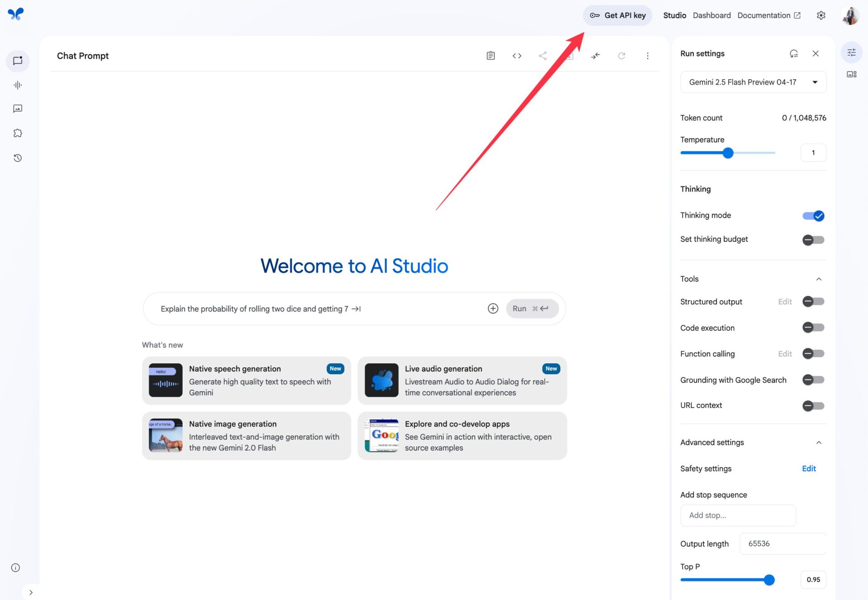Click the plus icon to insert media
This screenshot has width=868, height=600.
pyautogui.click(x=493, y=309)
